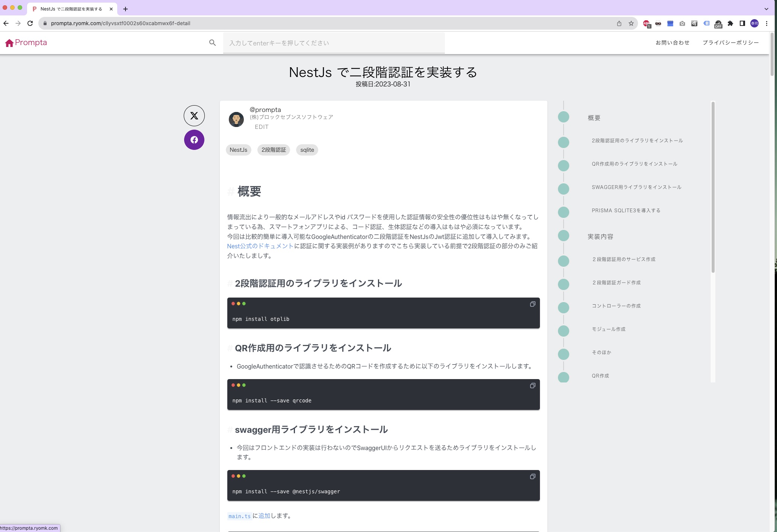Open the browser share icon

click(619, 23)
